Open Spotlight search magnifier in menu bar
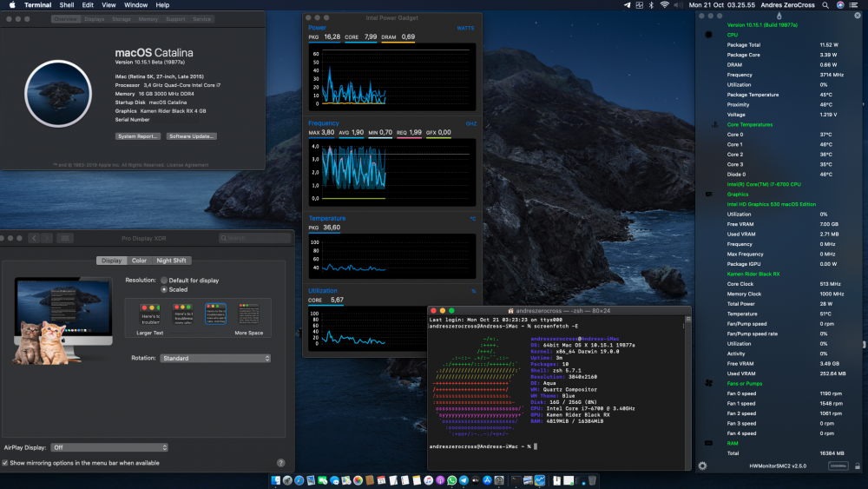This screenshot has height=489, width=868. click(825, 5)
